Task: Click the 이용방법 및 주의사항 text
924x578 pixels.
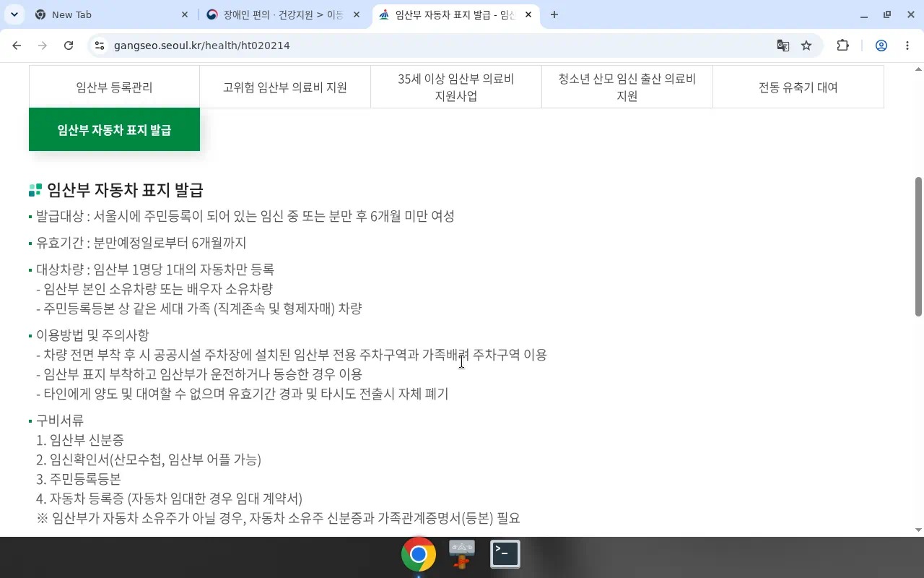Action: coord(92,335)
